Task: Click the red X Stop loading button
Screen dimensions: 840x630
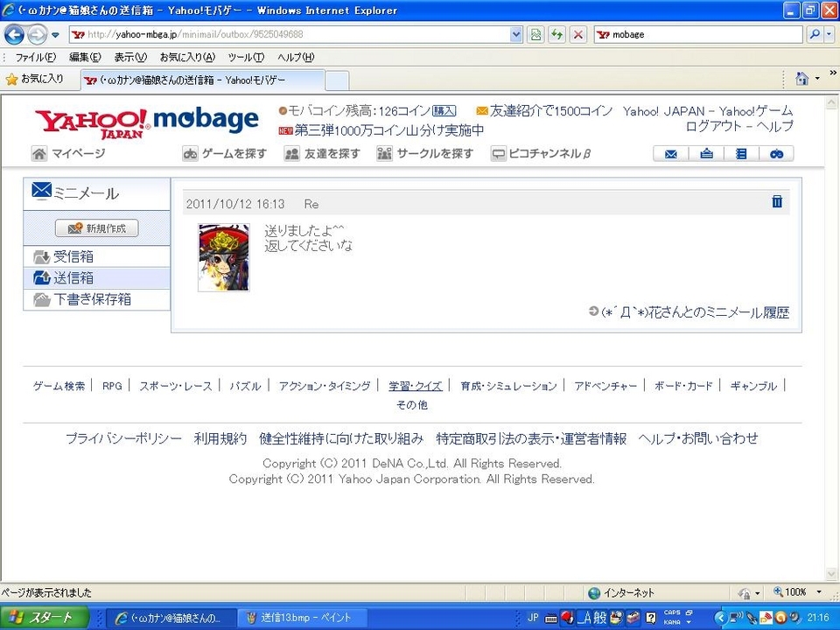Action: point(578,35)
